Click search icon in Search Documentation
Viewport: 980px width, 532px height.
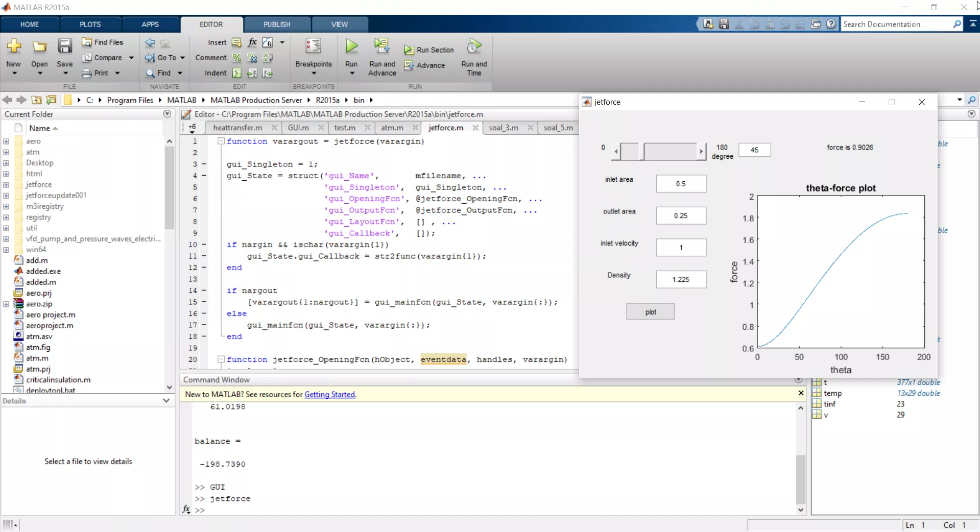[x=957, y=24]
